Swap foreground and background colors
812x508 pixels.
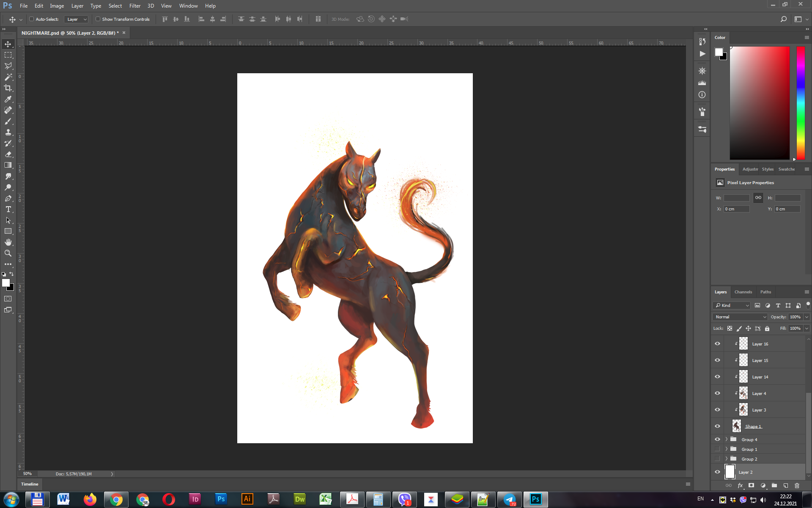click(x=11, y=274)
